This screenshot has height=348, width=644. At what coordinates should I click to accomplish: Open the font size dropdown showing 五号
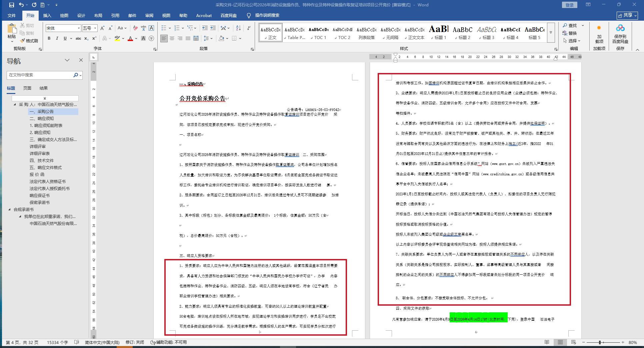pos(95,28)
